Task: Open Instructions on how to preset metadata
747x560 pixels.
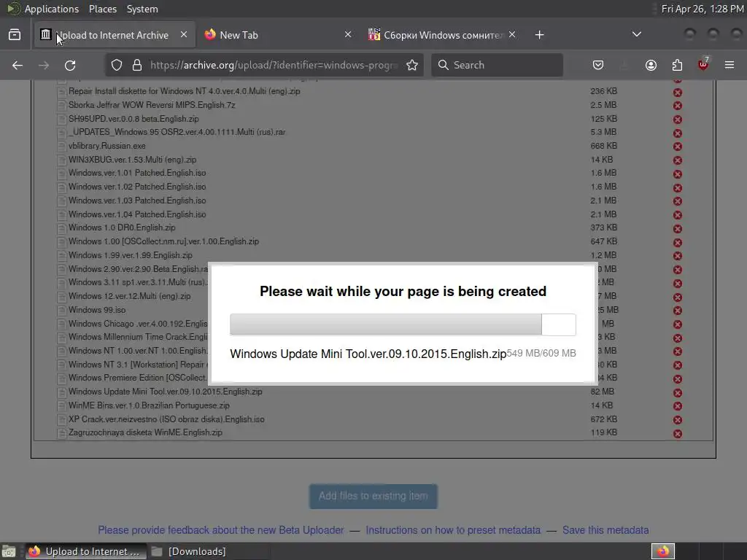Action: click(x=453, y=530)
